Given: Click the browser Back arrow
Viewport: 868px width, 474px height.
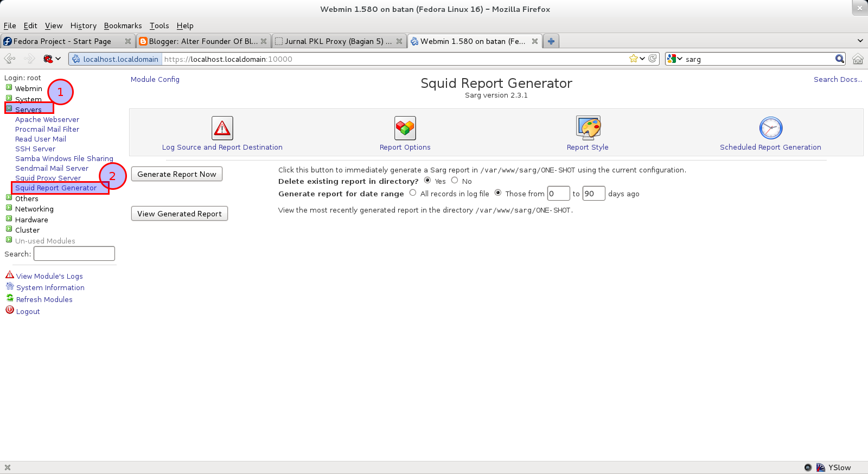Looking at the screenshot, I should pos(10,59).
